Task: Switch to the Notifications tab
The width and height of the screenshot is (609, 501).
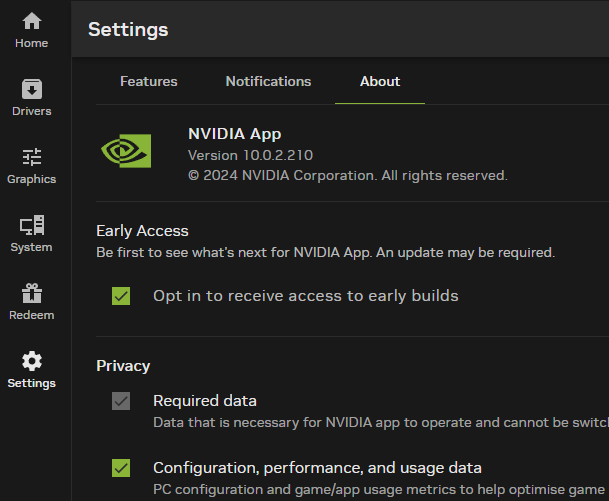Action: tap(268, 82)
